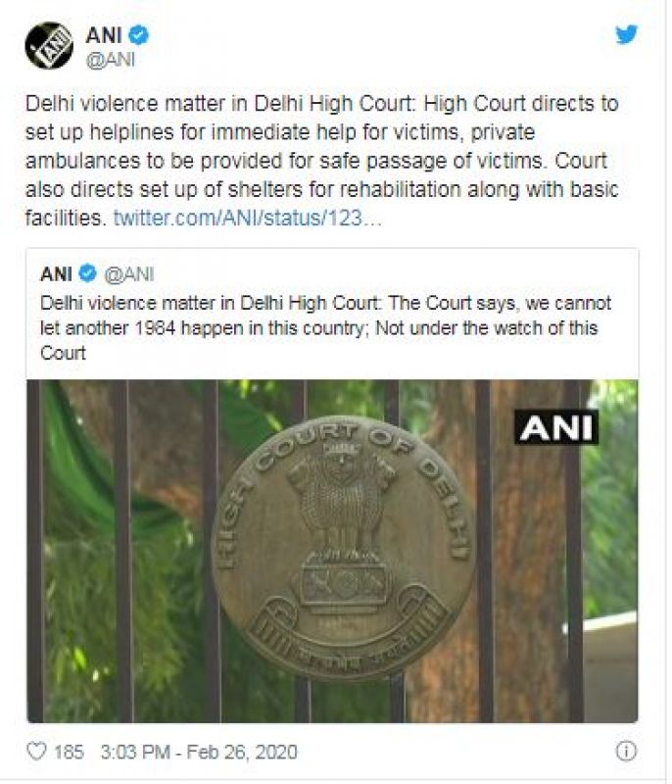Open the twitter.com/ANI/status link
The width and height of the screenshot is (672, 784).
tap(247, 218)
